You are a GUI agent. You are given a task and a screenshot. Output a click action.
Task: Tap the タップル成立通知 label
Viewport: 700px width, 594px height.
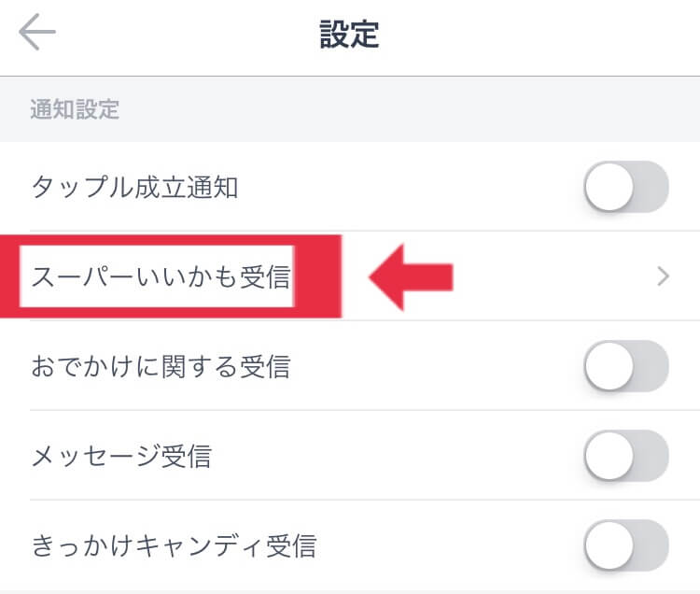coord(135,188)
